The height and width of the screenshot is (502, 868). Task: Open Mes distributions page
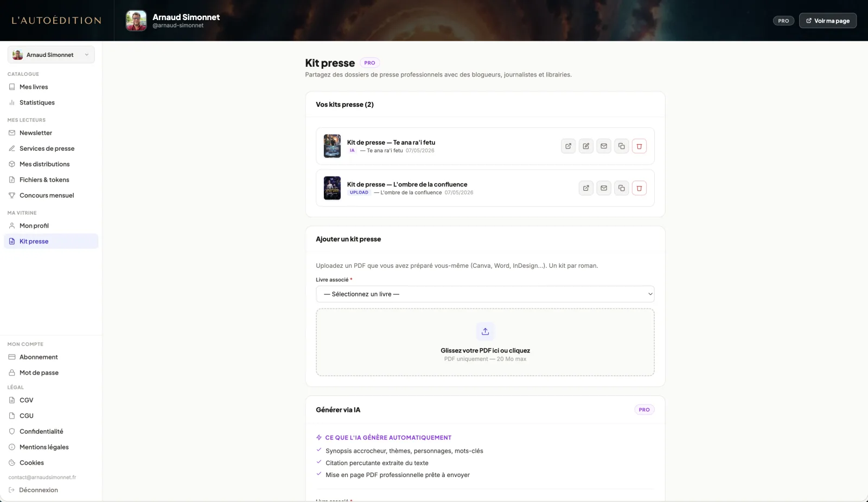tap(51, 164)
